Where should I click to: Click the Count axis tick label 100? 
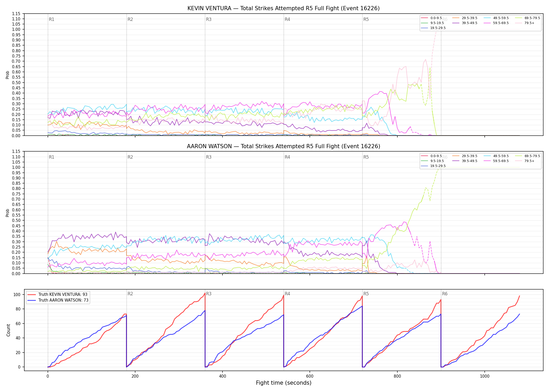[x=17, y=295]
